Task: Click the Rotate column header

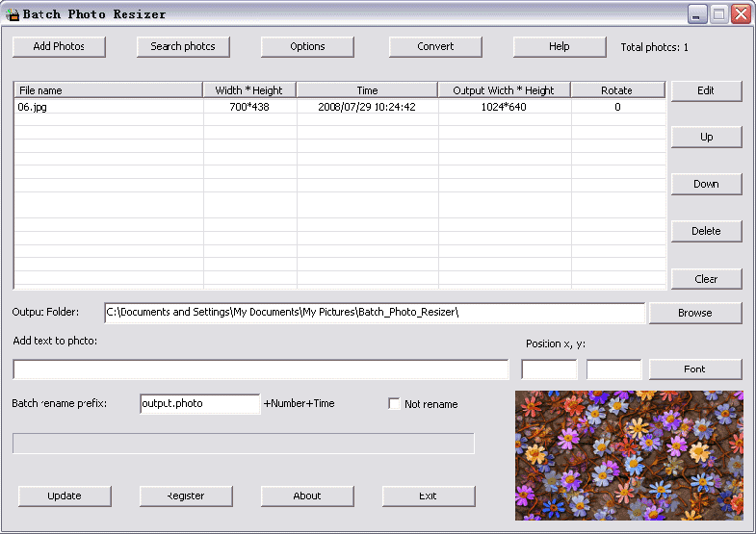Action: point(618,90)
